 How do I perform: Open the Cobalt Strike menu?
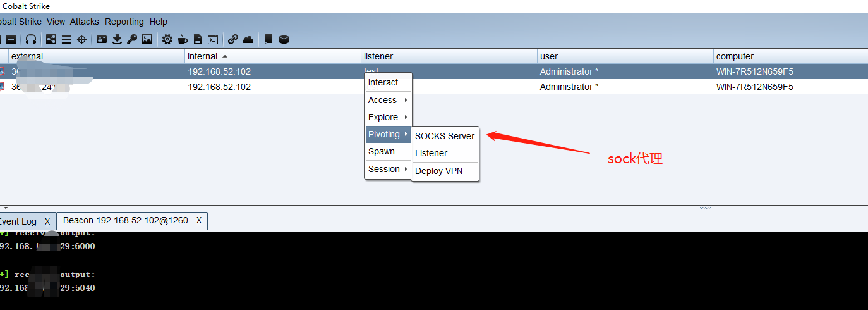20,22
